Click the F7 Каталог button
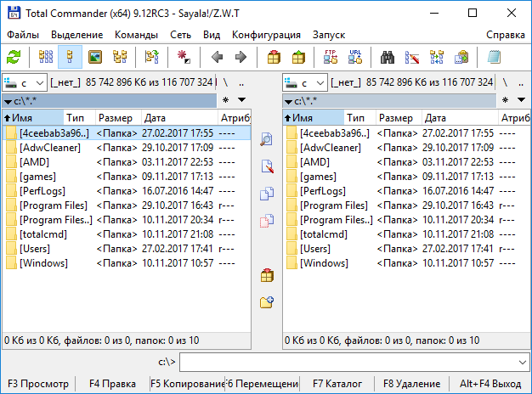Viewport: 532px width, 394px height. (x=337, y=384)
